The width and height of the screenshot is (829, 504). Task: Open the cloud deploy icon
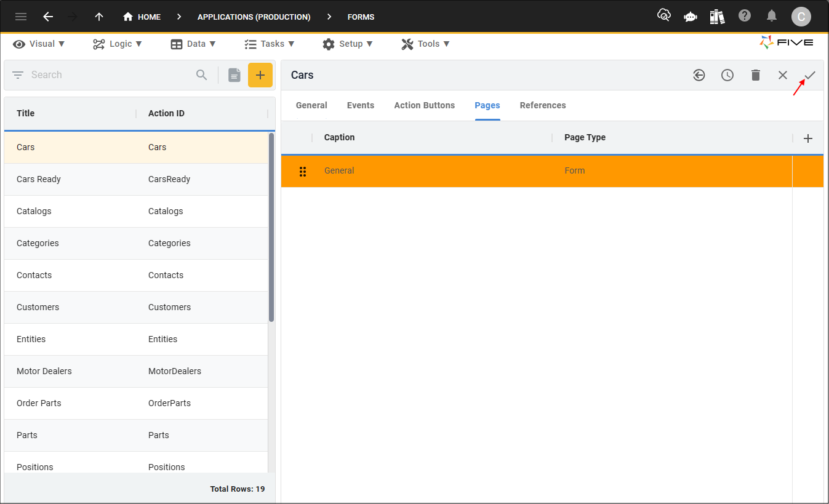[x=664, y=15]
